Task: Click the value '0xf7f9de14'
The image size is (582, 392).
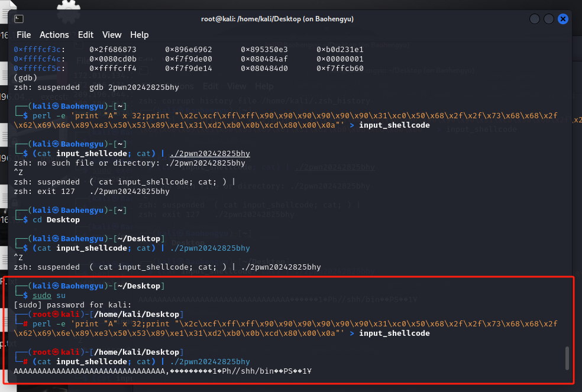Action: tap(189, 69)
